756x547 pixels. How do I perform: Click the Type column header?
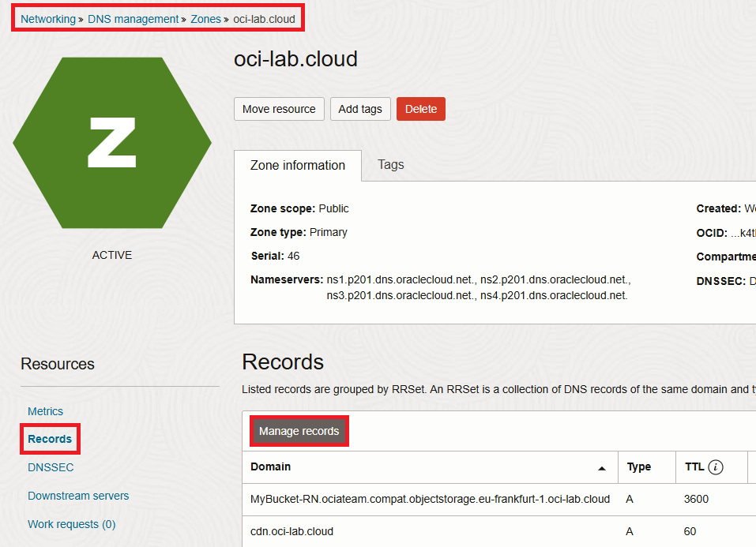(638, 467)
